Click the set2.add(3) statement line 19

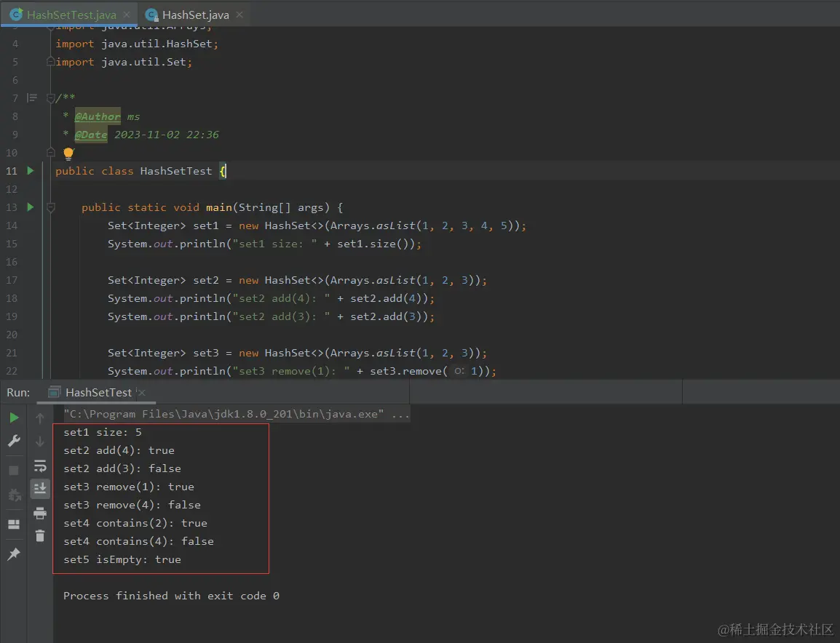271,316
